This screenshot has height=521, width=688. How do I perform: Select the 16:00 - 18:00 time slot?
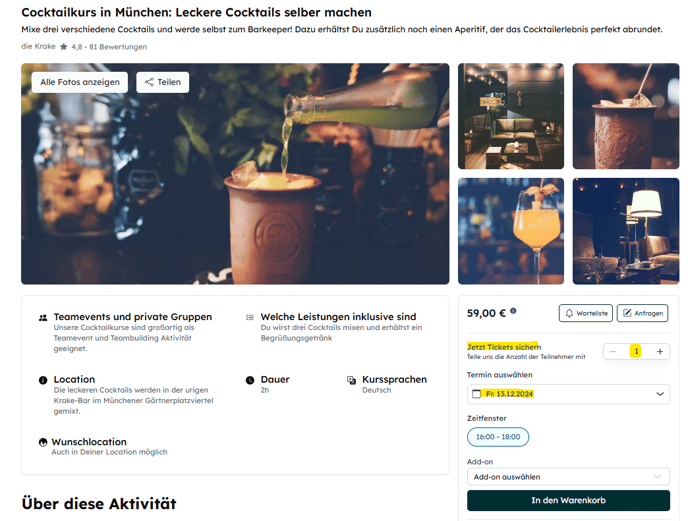pyautogui.click(x=498, y=437)
